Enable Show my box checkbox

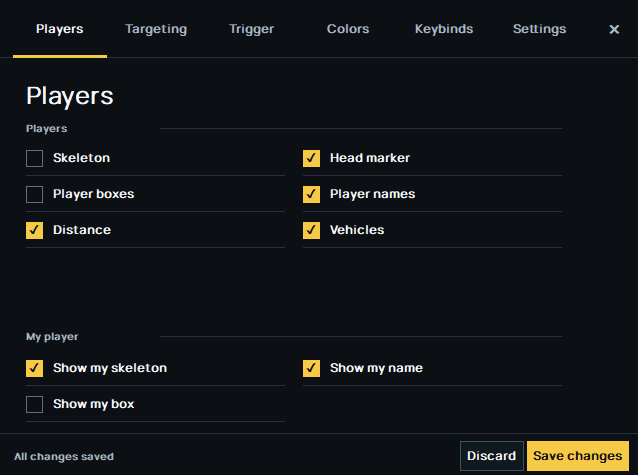35,404
